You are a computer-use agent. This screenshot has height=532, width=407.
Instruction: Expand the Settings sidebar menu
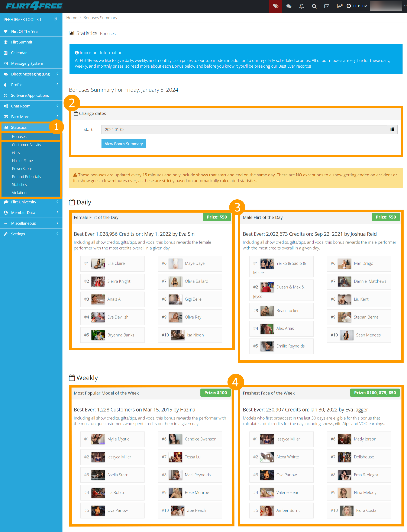click(x=31, y=234)
